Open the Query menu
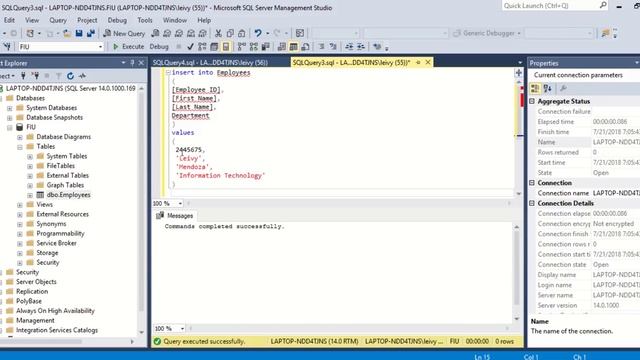 [58, 20]
